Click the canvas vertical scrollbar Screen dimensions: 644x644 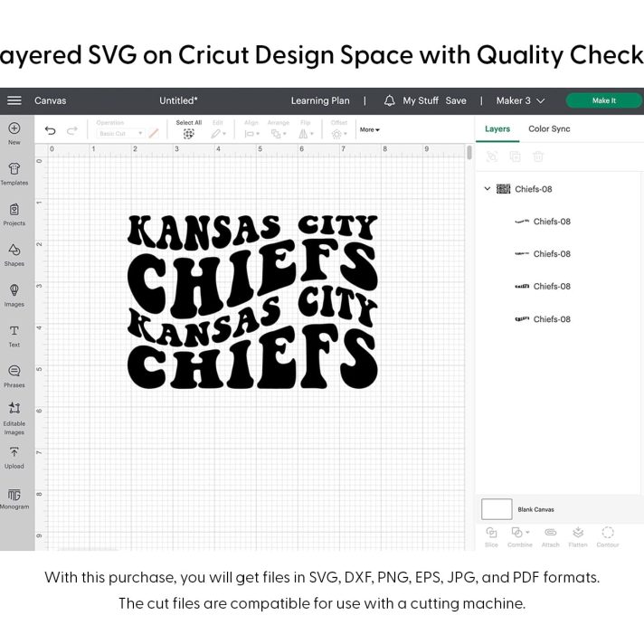tap(469, 152)
